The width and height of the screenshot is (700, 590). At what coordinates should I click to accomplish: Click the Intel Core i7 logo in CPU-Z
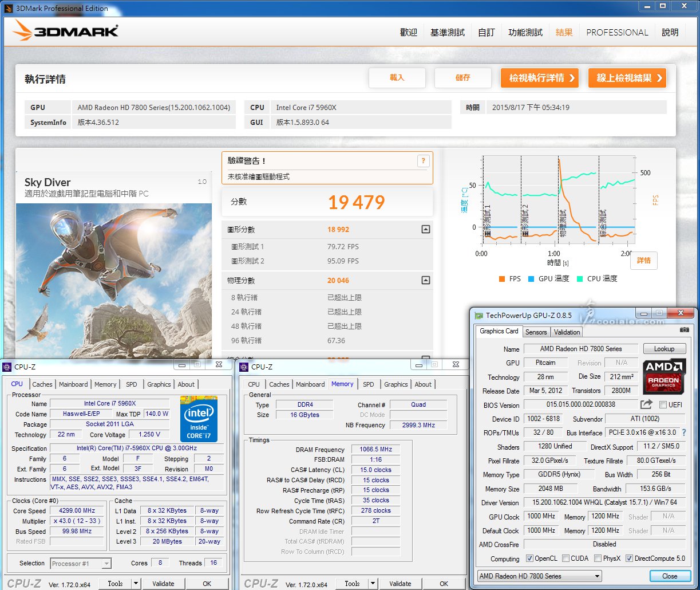(x=199, y=418)
